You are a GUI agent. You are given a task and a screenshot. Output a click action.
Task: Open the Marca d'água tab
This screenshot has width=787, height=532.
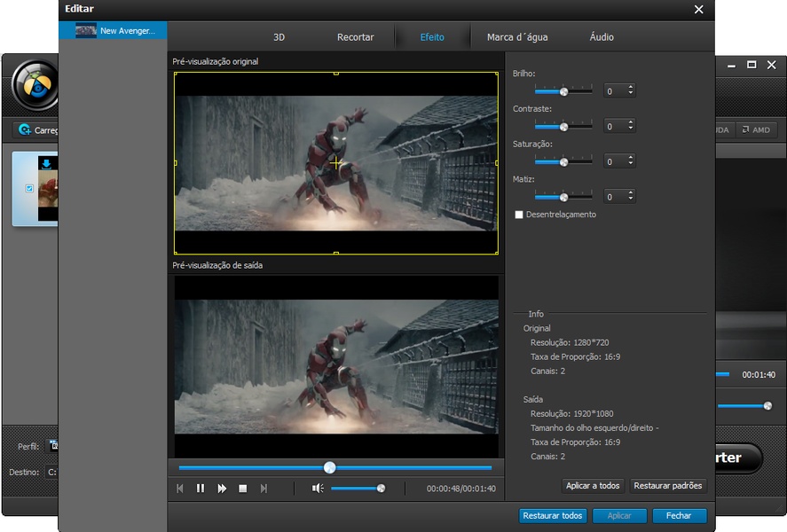pyautogui.click(x=517, y=37)
